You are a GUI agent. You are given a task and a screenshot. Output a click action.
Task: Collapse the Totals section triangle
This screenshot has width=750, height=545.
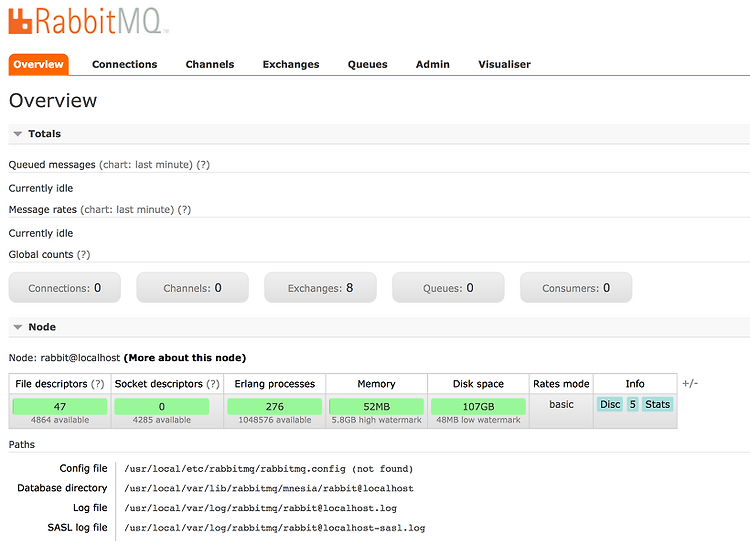click(18, 134)
